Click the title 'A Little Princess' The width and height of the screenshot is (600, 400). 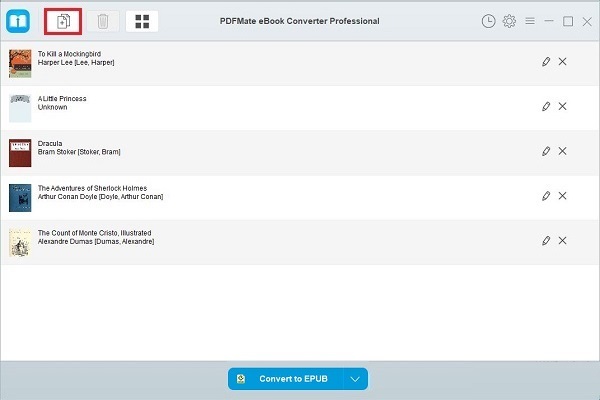62,99
